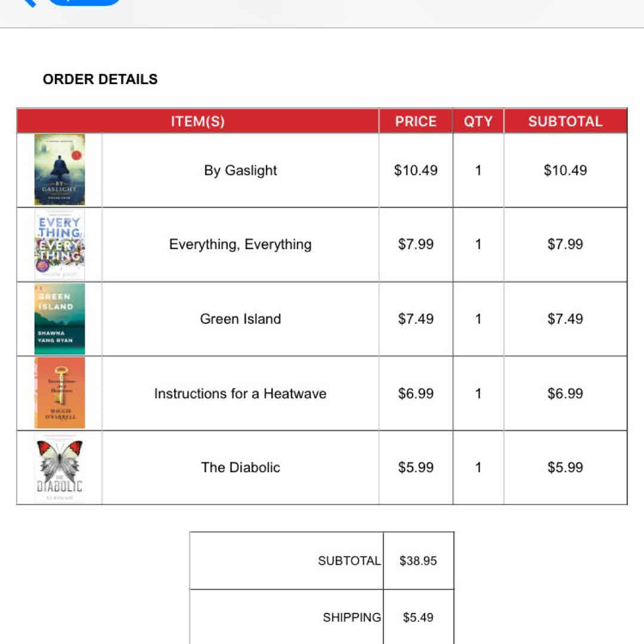Click The Diabolic item title

[x=240, y=467]
